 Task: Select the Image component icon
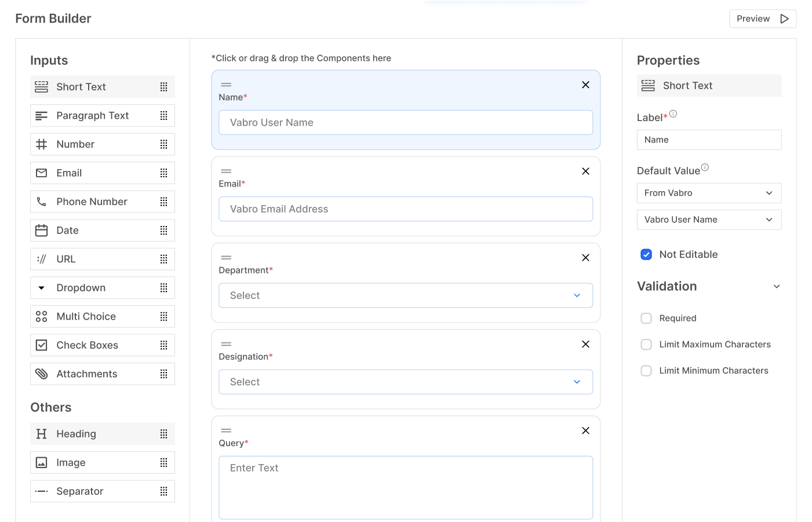[x=41, y=462]
